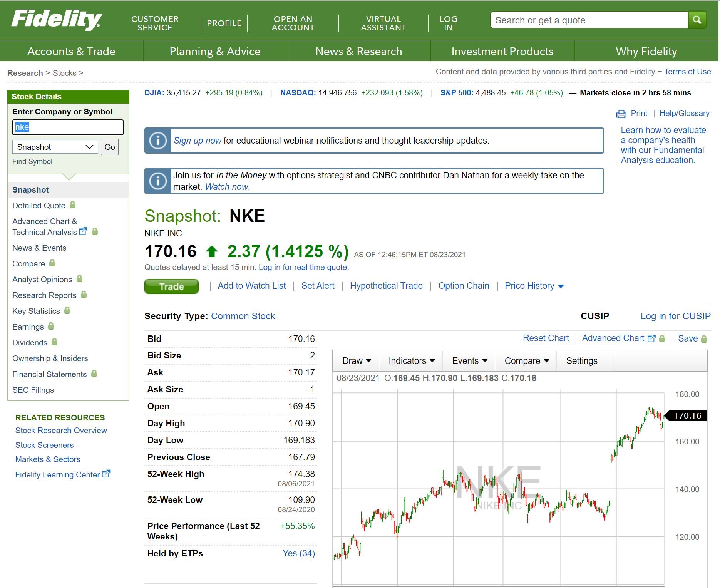Click the Sign up now link

coord(198,141)
